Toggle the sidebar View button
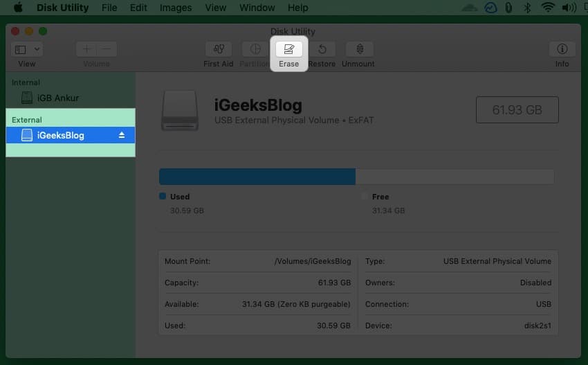Viewport: 588px width, 365px height. click(x=21, y=49)
